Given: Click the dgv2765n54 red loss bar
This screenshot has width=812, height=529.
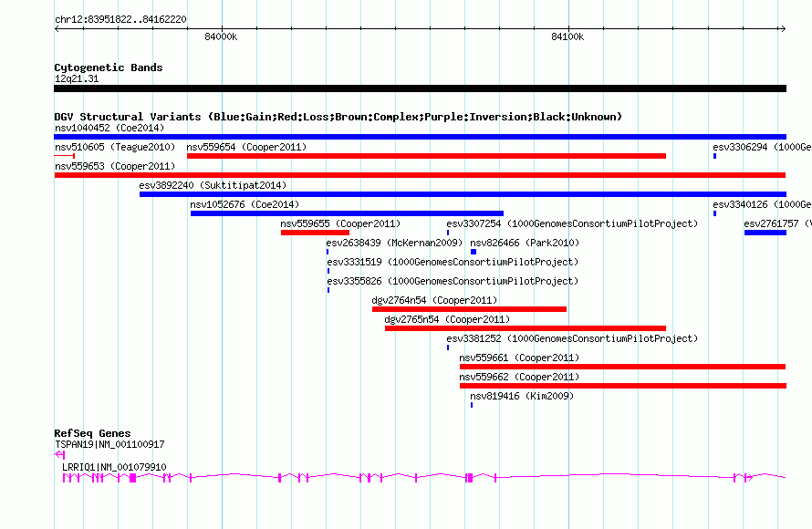Looking at the screenshot, I should [x=526, y=328].
